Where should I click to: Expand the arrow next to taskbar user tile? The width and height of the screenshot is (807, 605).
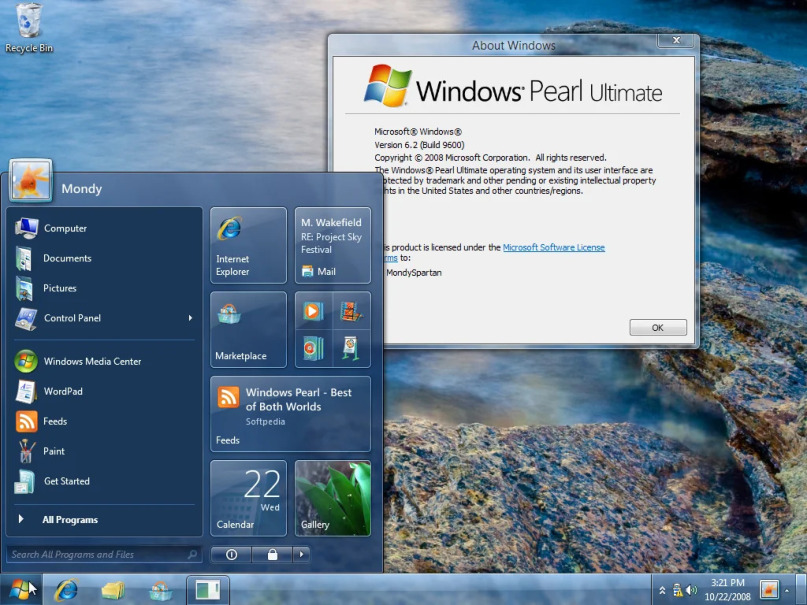pos(787,591)
